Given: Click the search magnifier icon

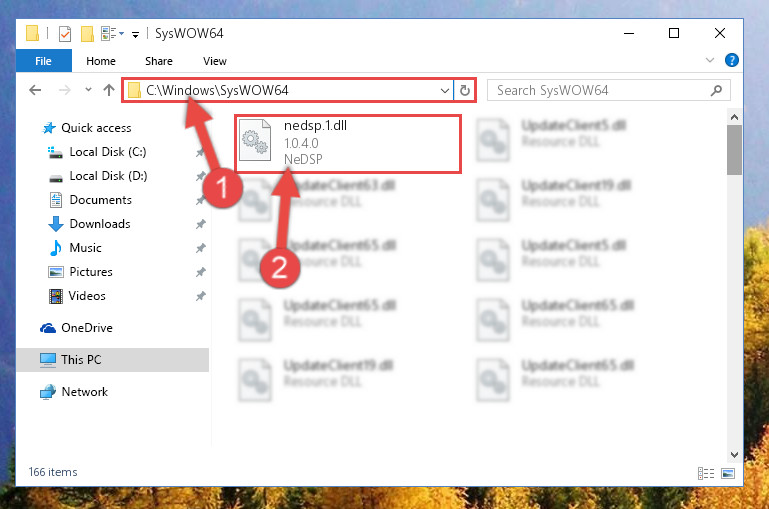Looking at the screenshot, I should pos(717,90).
